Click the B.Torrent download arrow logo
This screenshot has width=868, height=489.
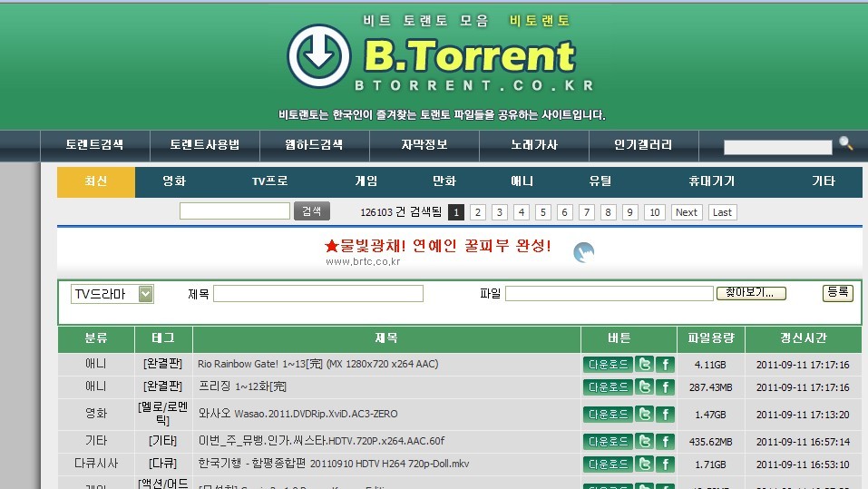pos(319,56)
